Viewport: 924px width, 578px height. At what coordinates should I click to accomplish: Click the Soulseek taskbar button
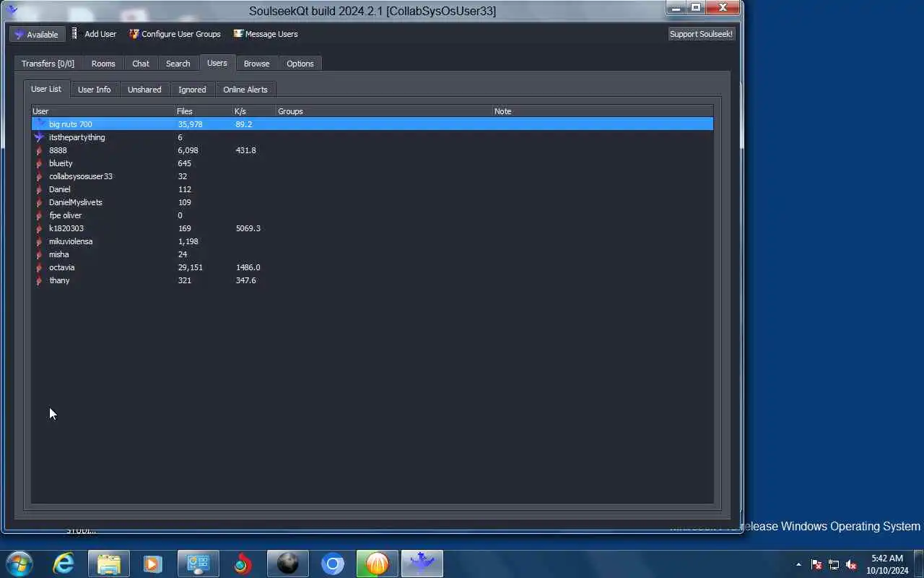click(x=422, y=564)
